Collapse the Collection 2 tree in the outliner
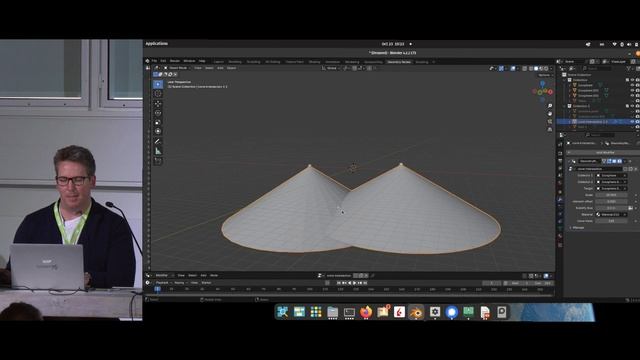This screenshot has height=360, width=640. click(565, 106)
